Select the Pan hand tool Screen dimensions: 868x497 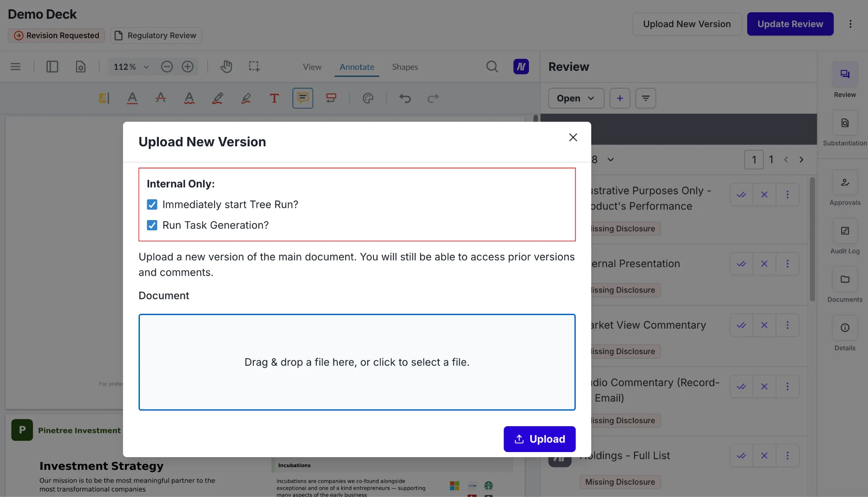[226, 67]
